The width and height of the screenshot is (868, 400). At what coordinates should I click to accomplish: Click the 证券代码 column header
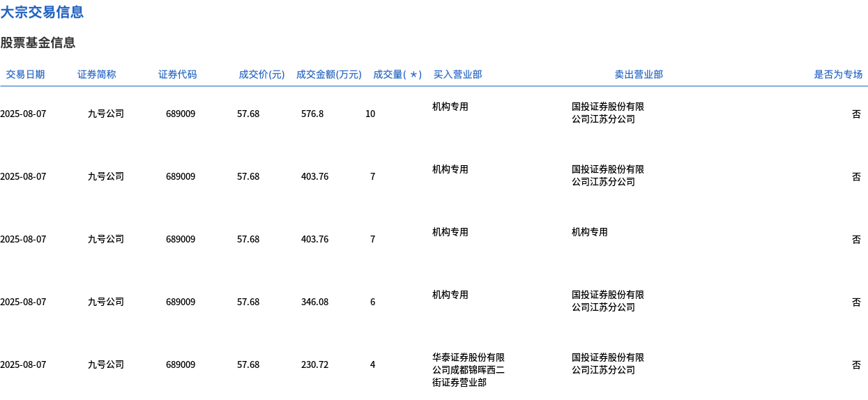tap(177, 75)
